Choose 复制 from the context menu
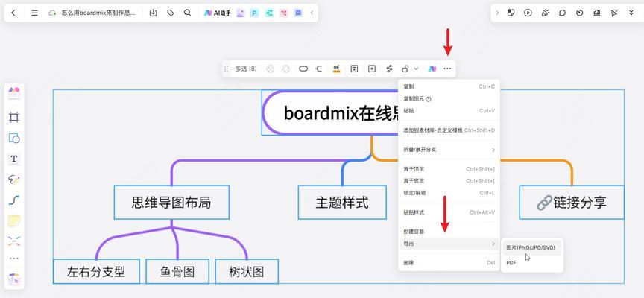 coord(449,86)
